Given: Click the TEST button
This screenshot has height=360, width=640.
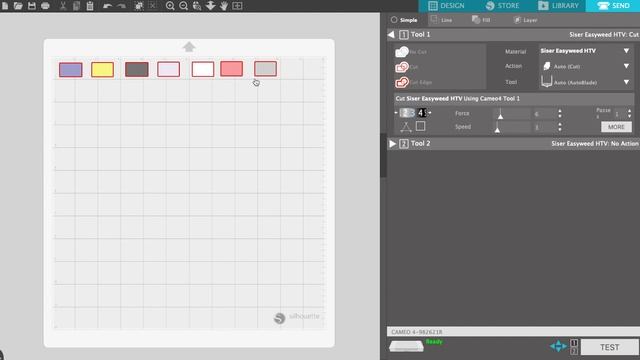Looking at the screenshot, I should pos(609,347).
